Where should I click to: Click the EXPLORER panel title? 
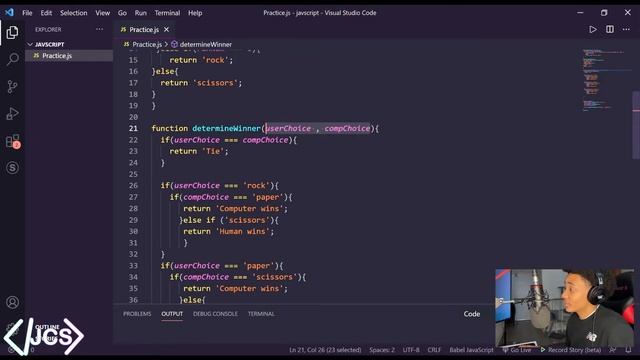coord(48,29)
